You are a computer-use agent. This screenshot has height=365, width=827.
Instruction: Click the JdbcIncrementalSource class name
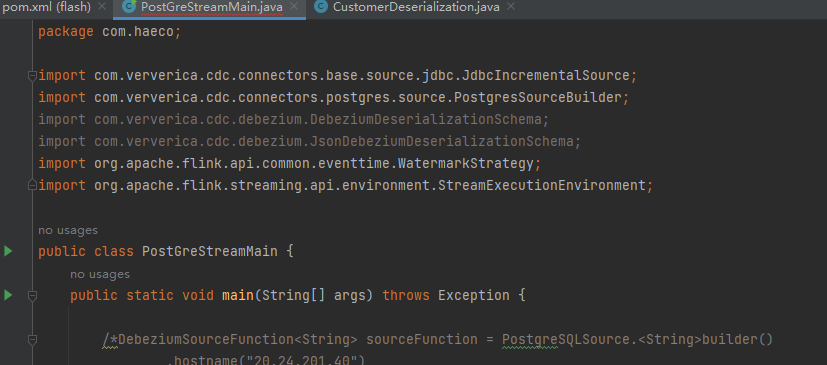(x=546, y=75)
